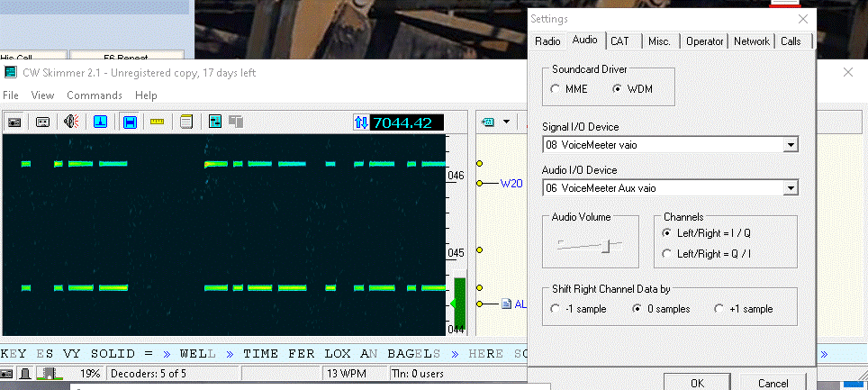Image resolution: width=868 pixels, height=390 pixels.
Task: Click the lower CW signal trace in waterfall
Action: point(232,287)
